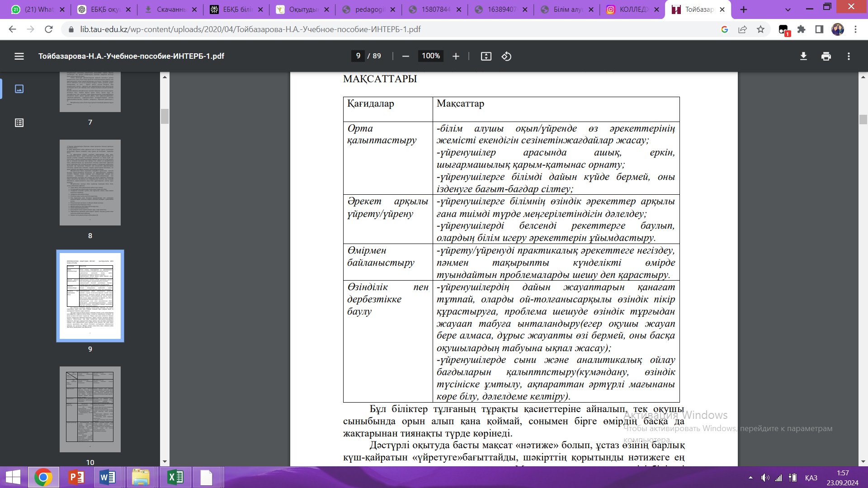Bookmark this page with star icon
This screenshot has height=488, width=868.
point(761,29)
